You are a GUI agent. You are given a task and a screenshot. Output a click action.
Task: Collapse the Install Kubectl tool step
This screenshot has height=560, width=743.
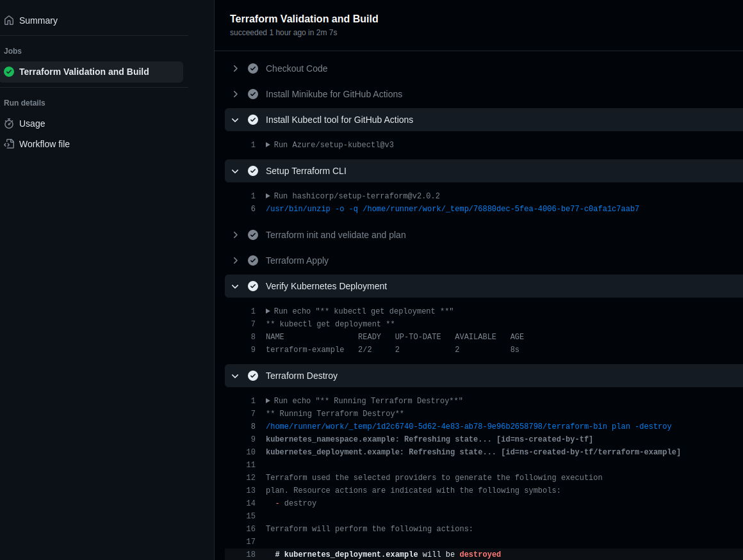tap(235, 120)
